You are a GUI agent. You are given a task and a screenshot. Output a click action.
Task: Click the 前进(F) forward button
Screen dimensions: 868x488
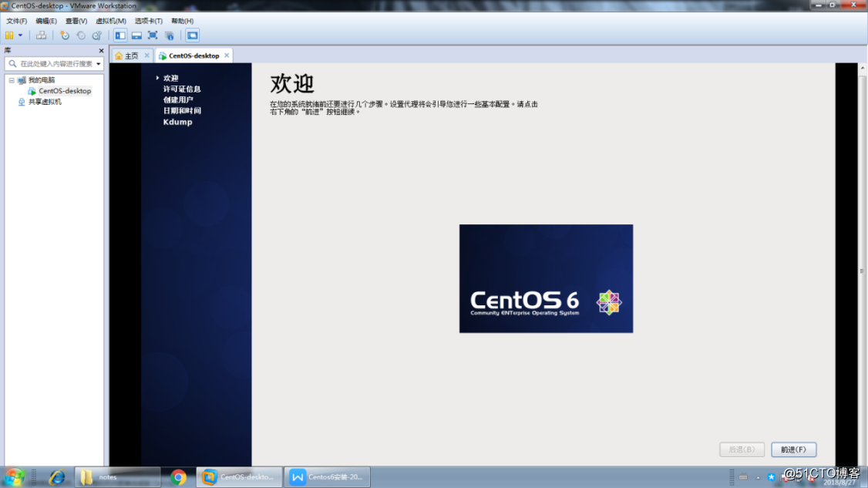tap(793, 449)
